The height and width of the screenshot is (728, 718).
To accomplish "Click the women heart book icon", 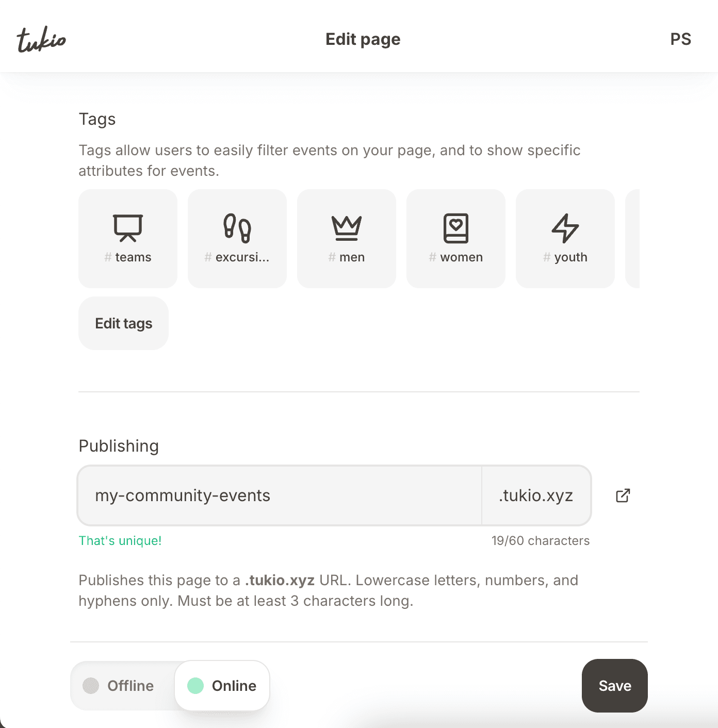I will pos(456,228).
